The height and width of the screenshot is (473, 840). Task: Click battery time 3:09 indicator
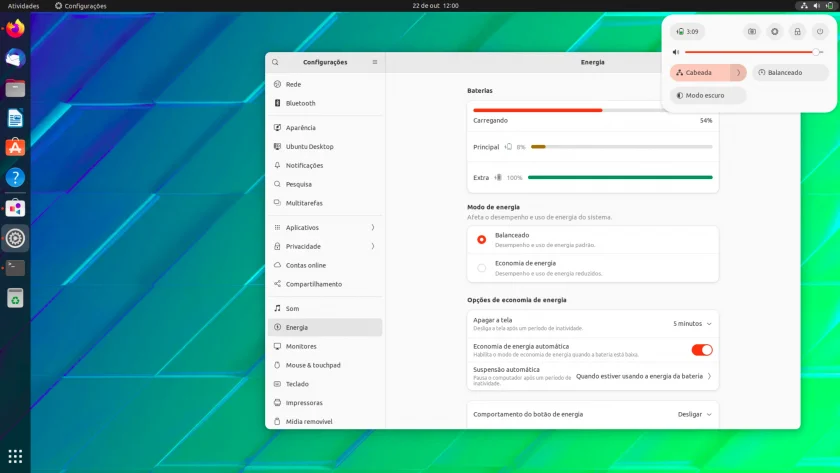687,32
